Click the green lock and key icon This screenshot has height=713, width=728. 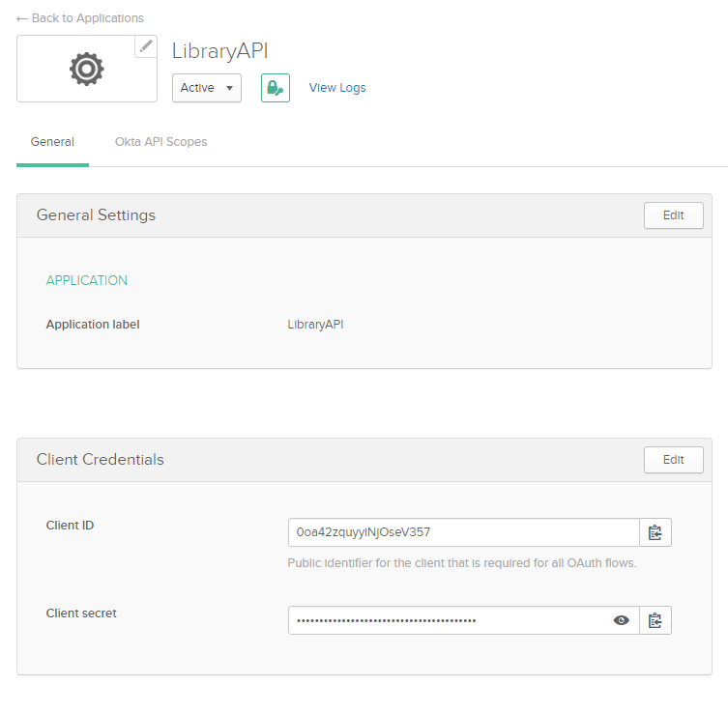point(276,88)
